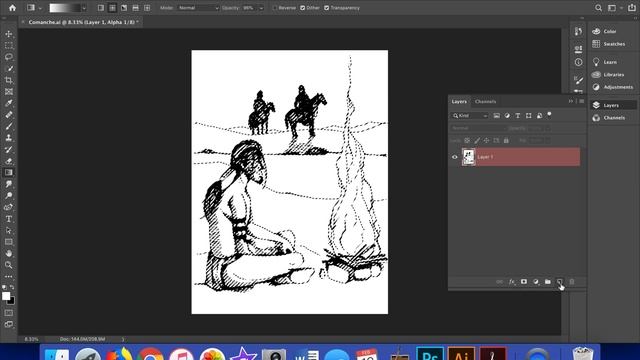Open the layer filter Kind dropdown
The width and height of the screenshot is (640, 360).
point(470,116)
